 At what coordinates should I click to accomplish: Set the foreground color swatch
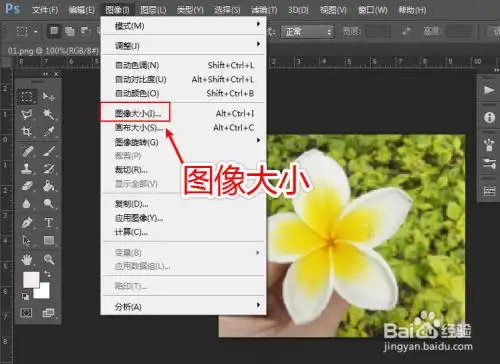(x=31, y=279)
